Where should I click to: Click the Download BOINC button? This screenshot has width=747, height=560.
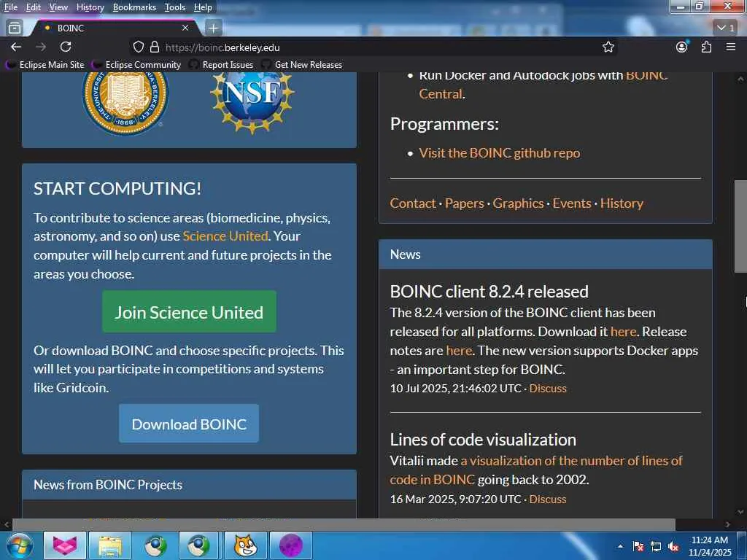[x=189, y=424]
